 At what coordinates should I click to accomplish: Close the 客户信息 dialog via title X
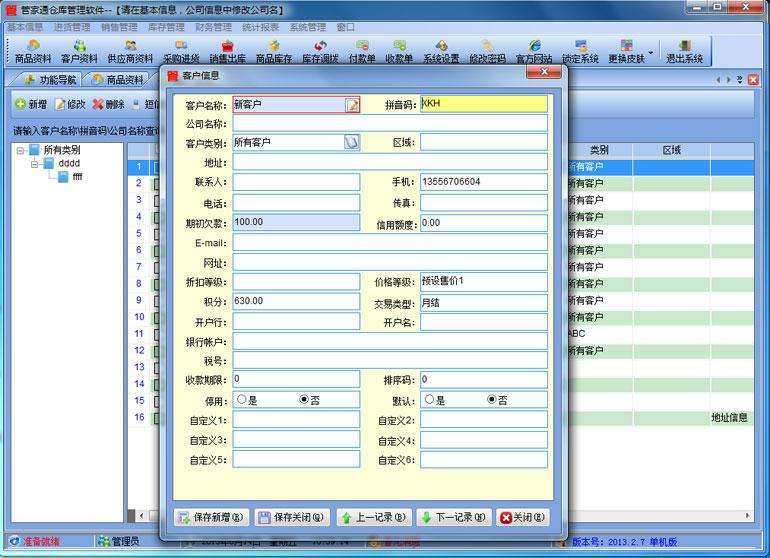click(x=544, y=72)
